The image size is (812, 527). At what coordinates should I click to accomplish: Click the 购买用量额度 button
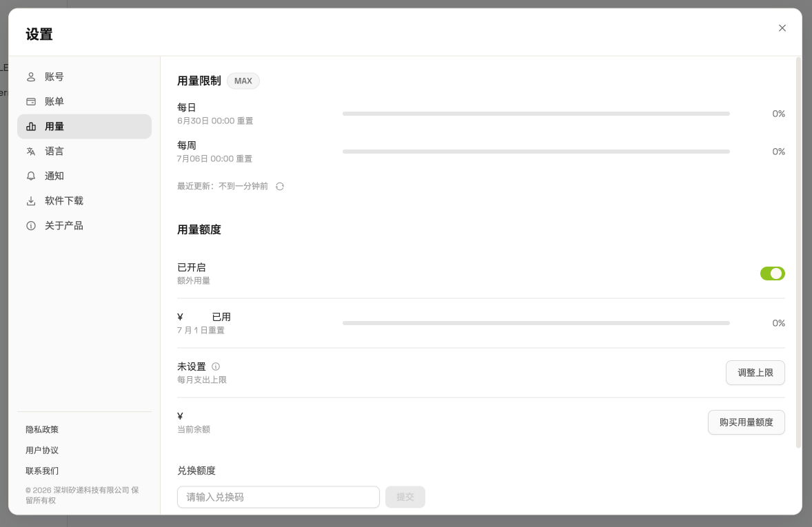click(747, 422)
